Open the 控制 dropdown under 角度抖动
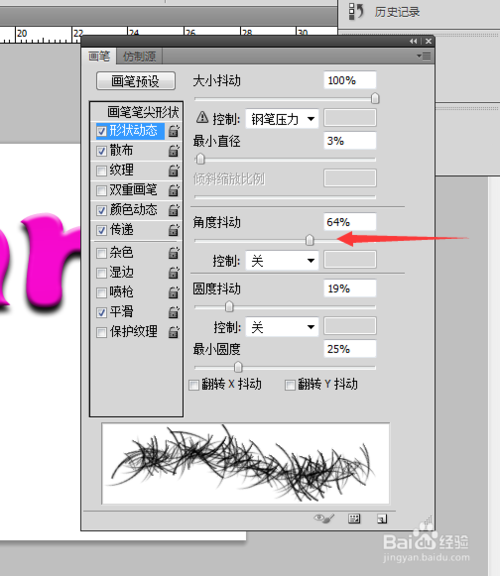This screenshot has height=576, width=500. pos(282,261)
